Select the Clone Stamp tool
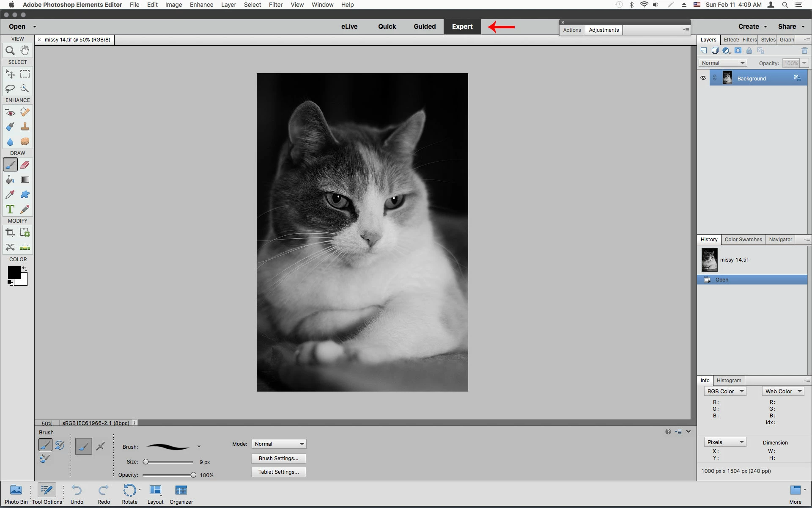The width and height of the screenshot is (812, 508). point(25,127)
